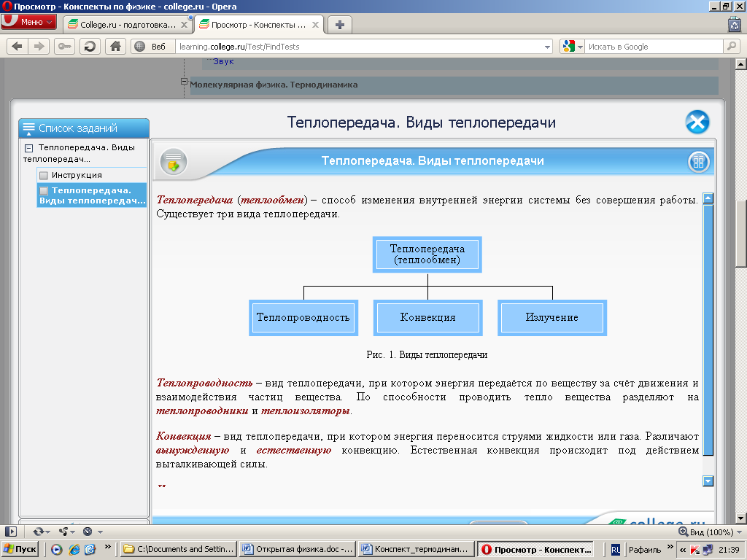Close the College.ru - подготовка tab
747x560 pixels.
point(184,25)
